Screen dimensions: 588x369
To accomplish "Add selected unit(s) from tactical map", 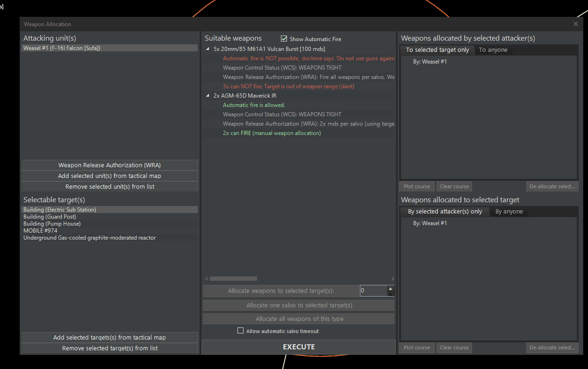I will (109, 176).
